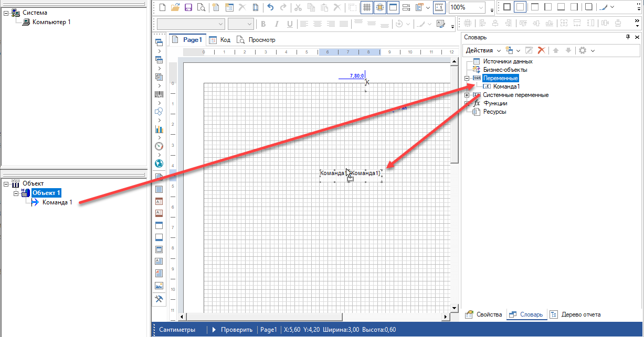Viewport: 644px width, 337px height.
Task: Open the Свойства panel tab
Action: (484, 314)
